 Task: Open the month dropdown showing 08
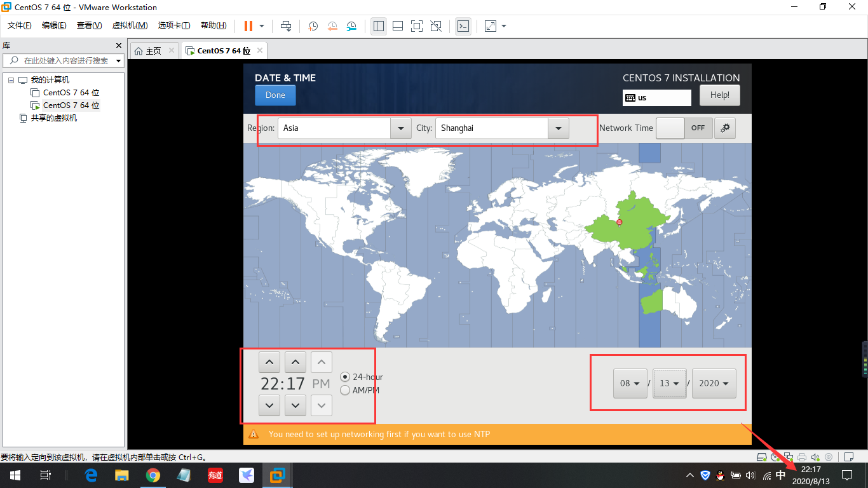(x=630, y=383)
